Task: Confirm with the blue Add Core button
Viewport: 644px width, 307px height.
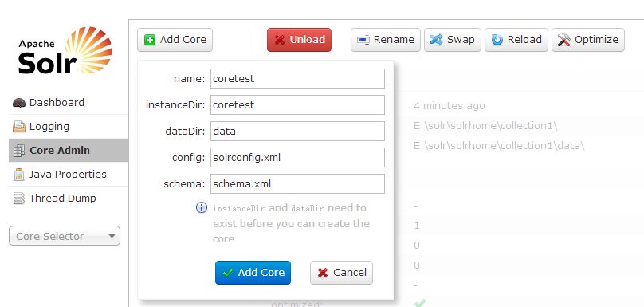Action: (x=253, y=273)
